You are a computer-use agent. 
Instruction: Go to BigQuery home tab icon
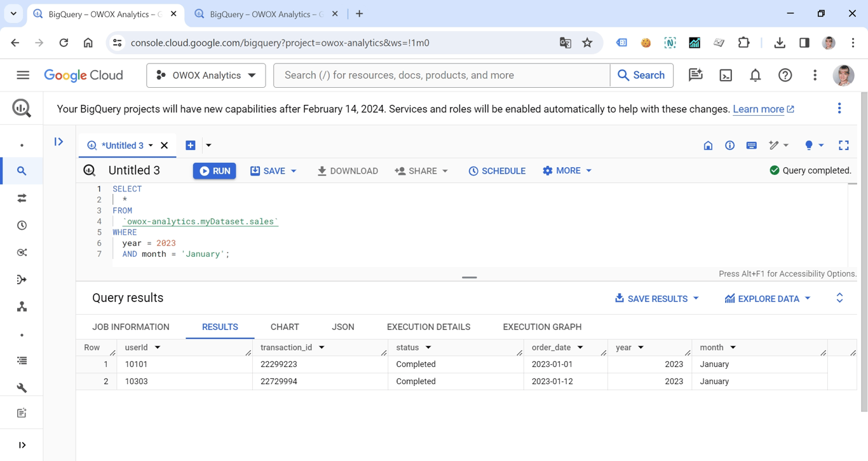[708, 146]
